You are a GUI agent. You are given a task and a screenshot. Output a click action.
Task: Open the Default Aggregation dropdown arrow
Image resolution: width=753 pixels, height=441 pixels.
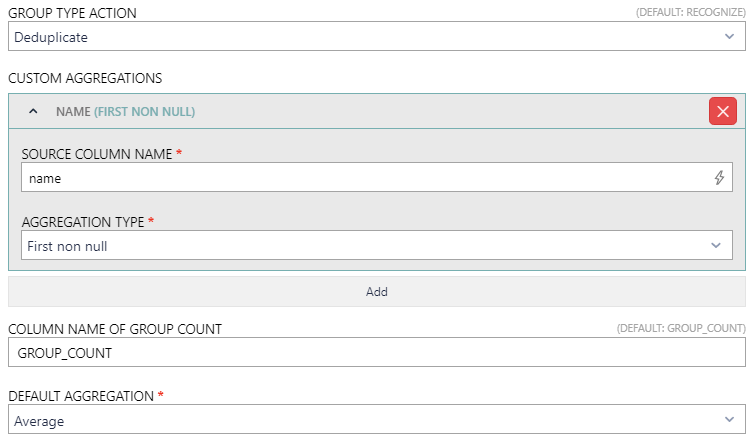[729, 421]
